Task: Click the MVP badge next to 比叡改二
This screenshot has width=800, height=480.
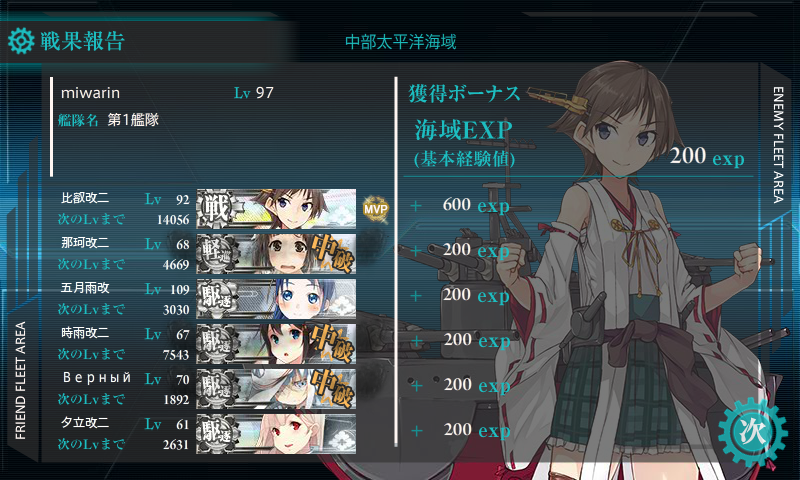Action: (376, 209)
